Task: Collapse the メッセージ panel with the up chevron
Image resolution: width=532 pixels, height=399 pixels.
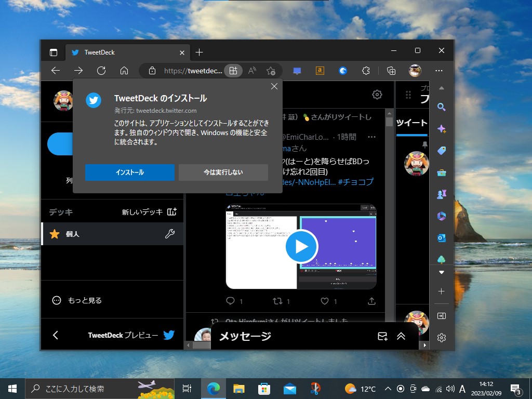Action: pos(401,336)
